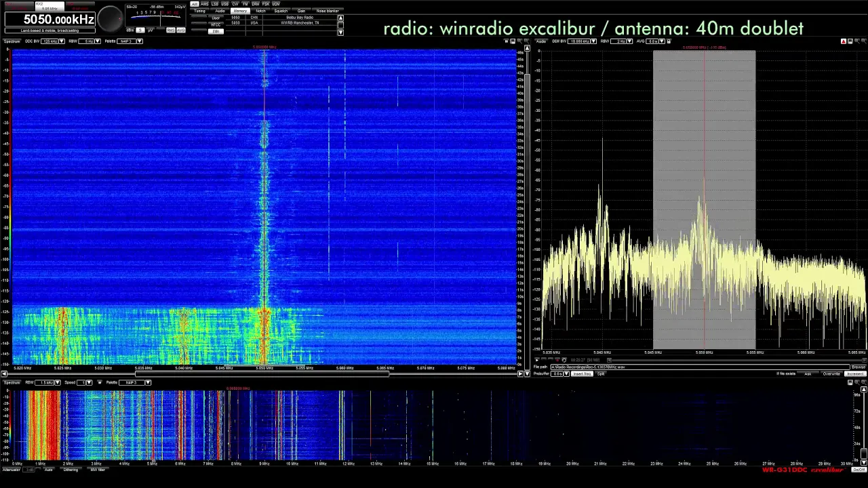Select FM demodulation mode
868x488 pixels.
tap(245, 4)
